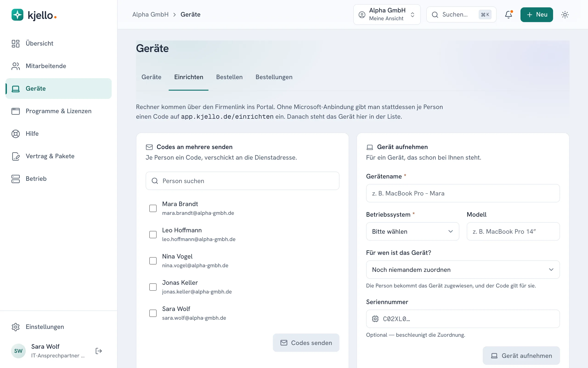Click the Codes senden button
The image size is (588, 368).
[306, 343]
